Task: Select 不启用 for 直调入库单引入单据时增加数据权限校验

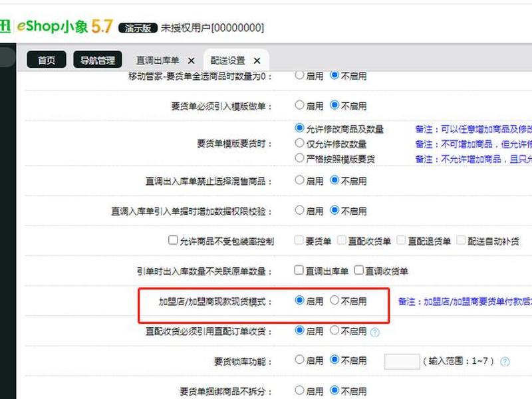Action: click(x=334, y=210)
